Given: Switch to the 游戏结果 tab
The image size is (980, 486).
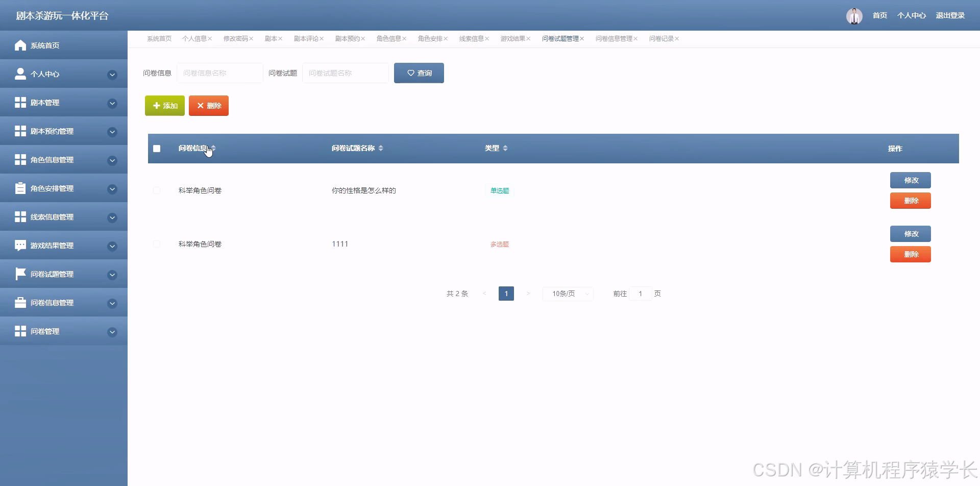Looking at the screenshot, I should point(512,39).
